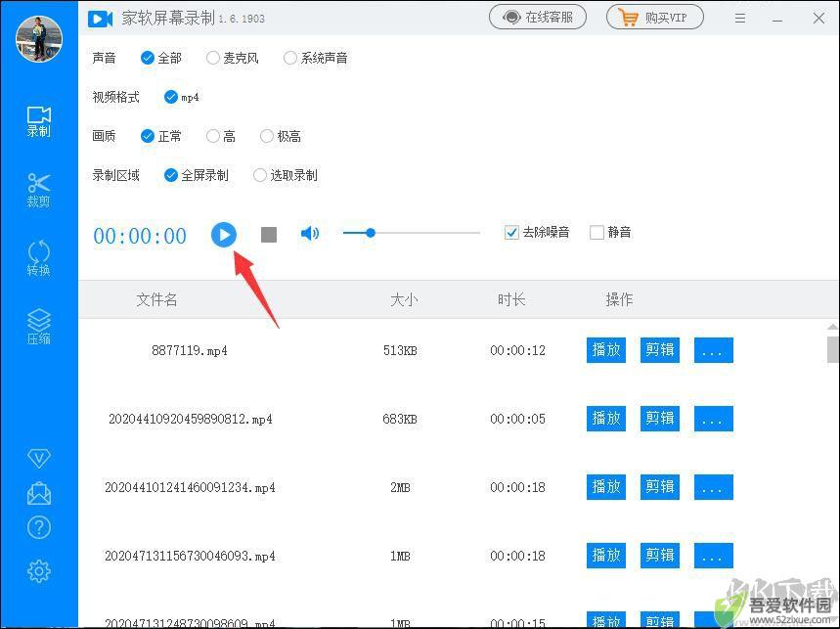Screen dimensions: 840x629
Task: Click the camera app logo in title bar
Action: click(100, 20)
